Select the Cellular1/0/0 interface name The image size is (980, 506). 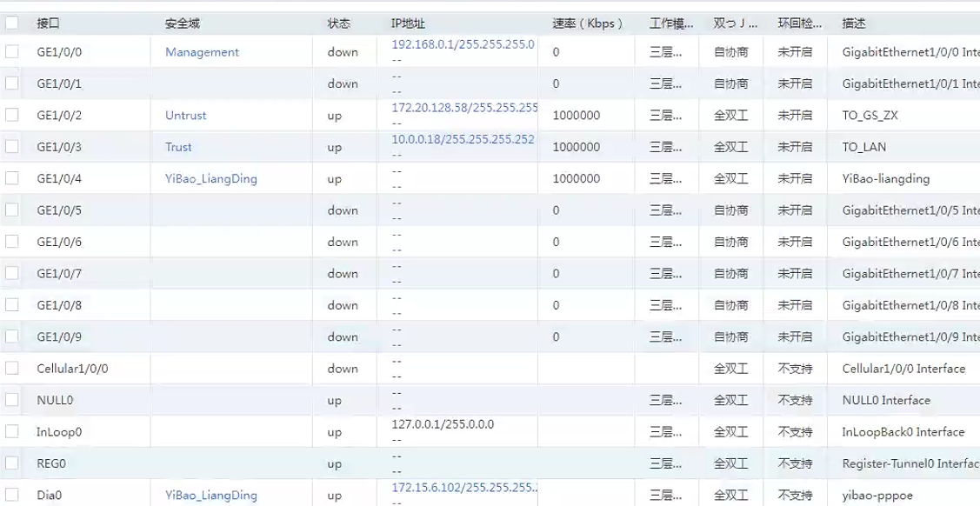[x=72, y=369]
